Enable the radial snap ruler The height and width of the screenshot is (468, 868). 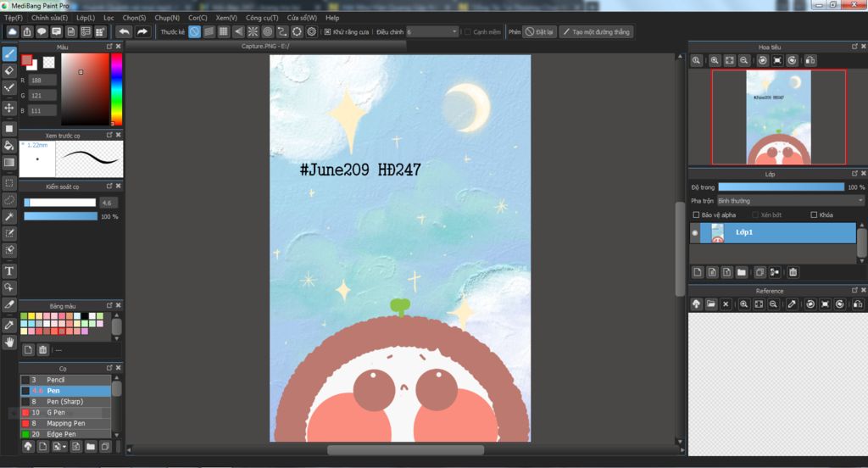253,31
